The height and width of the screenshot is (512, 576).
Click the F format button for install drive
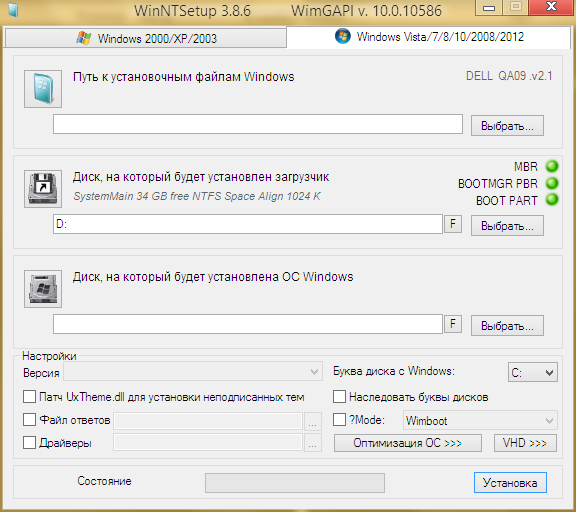click(x=453, y=324)
